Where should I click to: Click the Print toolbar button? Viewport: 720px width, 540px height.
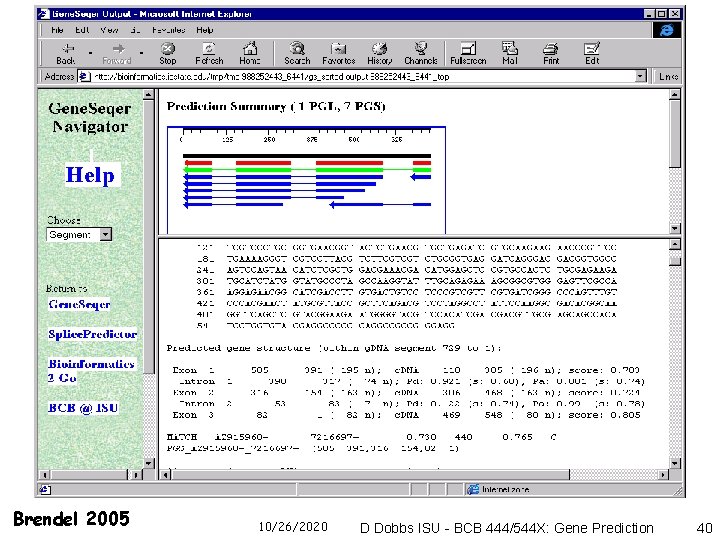point(551,54)
